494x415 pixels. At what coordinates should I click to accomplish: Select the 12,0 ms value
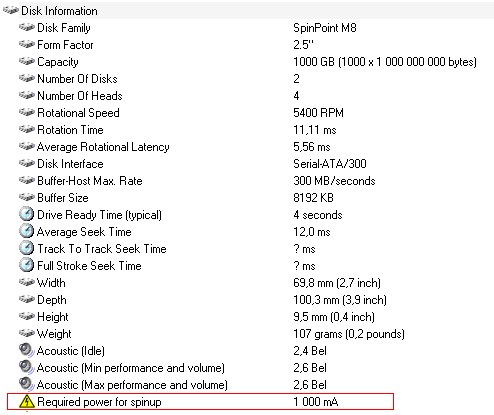tap(312, 232)
